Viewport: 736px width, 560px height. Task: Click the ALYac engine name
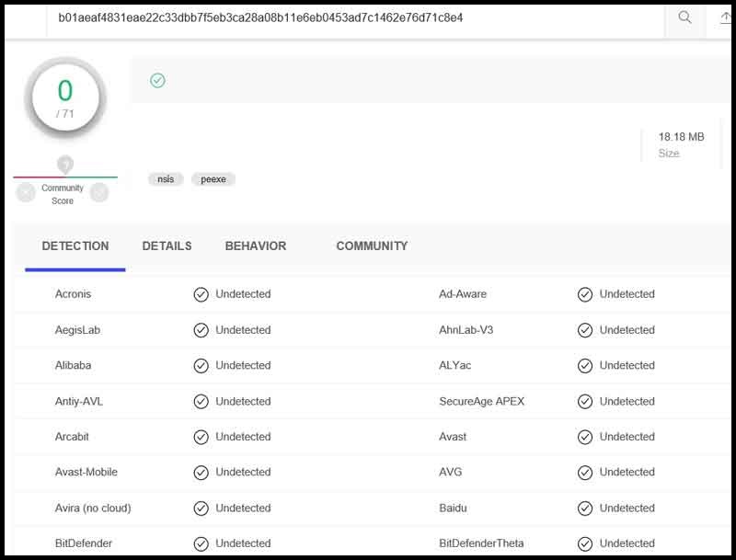(454, 365)
